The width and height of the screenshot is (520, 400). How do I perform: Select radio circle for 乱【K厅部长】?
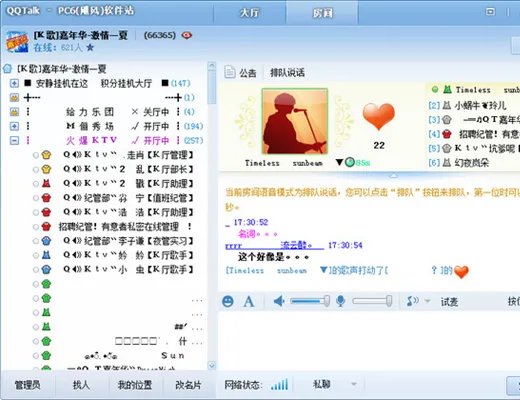pos(36,169)
